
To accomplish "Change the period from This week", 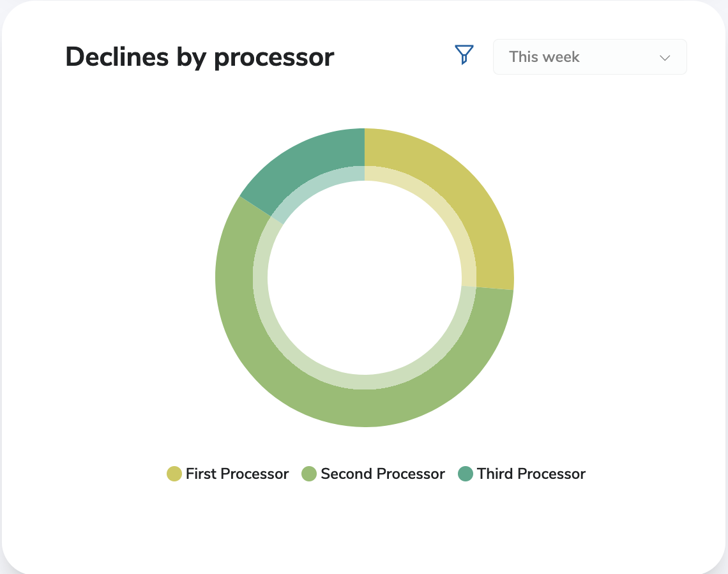I will point(589,57).
